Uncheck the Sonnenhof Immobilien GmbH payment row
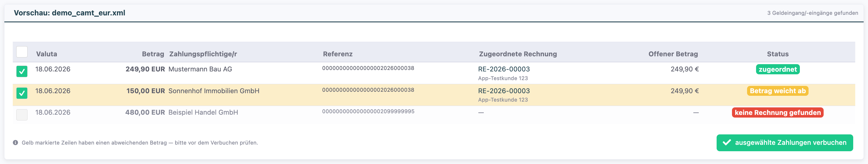 pyautogui.click(x=22, y=93)
